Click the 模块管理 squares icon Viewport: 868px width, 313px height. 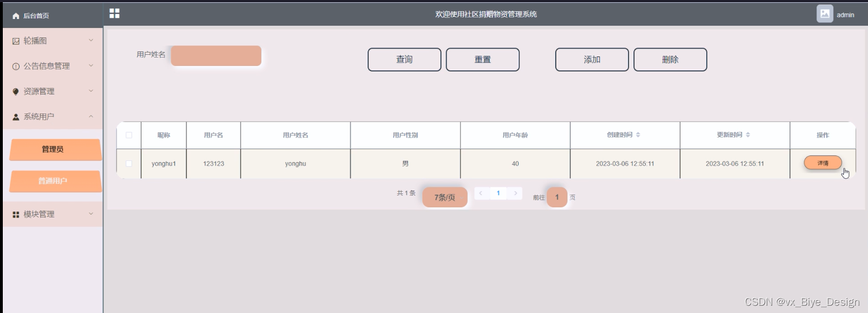pos(16,214)
